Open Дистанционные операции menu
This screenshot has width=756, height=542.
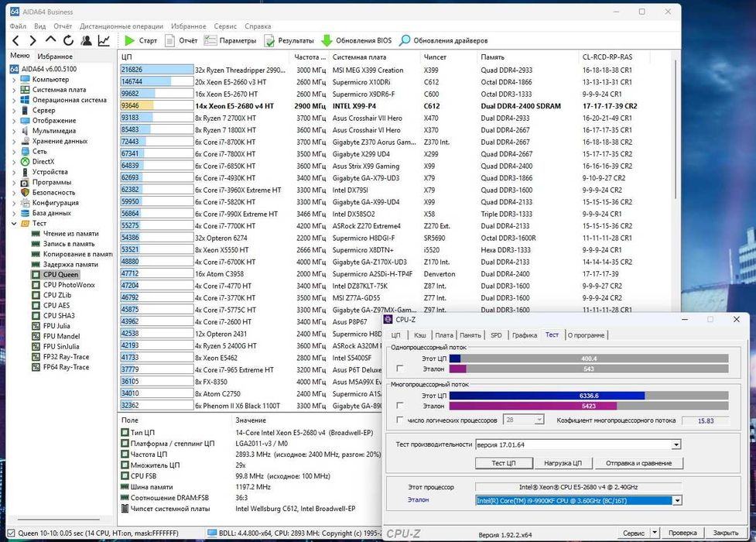[x=121, y=26]
